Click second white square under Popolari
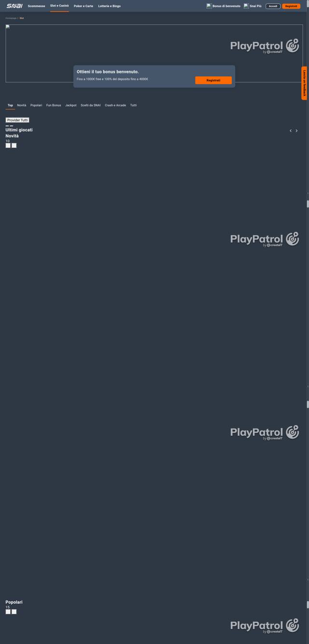The image size is (309, 644). (x=14, y=612)
